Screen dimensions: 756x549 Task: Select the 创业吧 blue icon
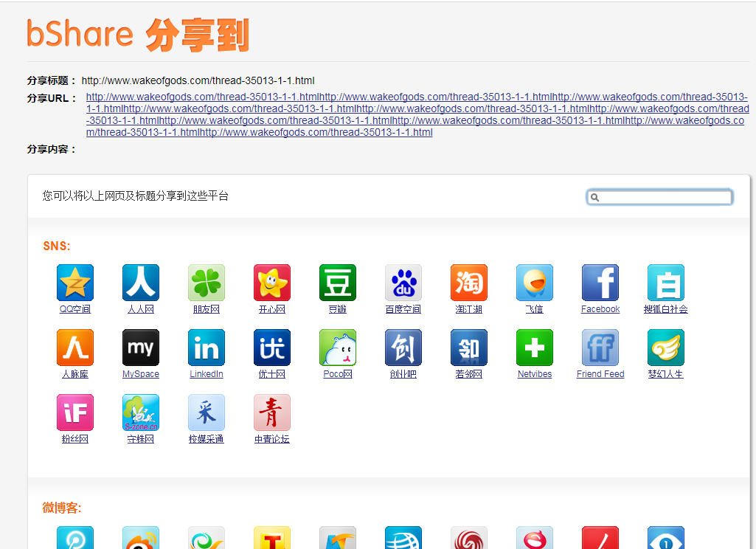tap(403, 348)
